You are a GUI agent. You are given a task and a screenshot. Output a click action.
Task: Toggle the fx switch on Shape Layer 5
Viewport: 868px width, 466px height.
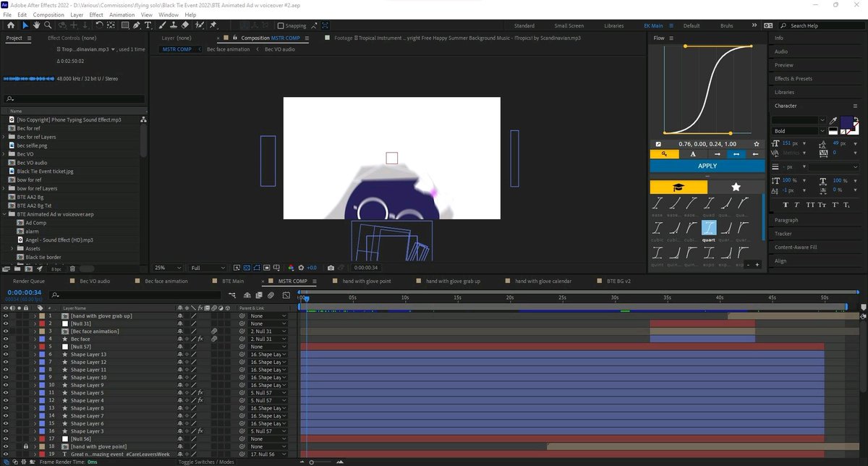pyautogui.click(x=200, y=393)
